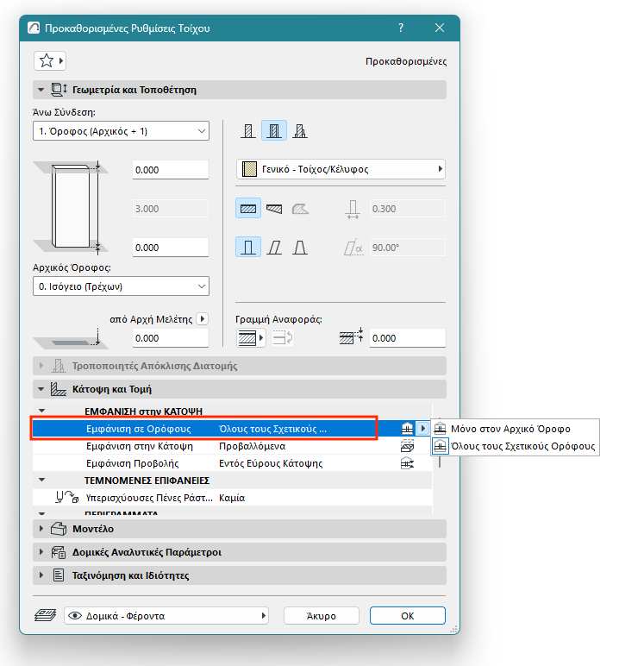Screen dimensions: 644x666
Task: Click the Εμφάνιση σε Ορόφους row icon
Action: tap(407, 429)
